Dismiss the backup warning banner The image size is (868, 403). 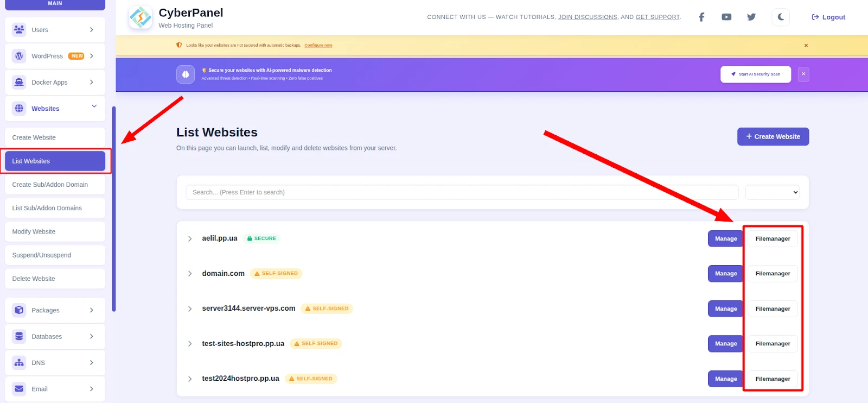tap(806, 46)
